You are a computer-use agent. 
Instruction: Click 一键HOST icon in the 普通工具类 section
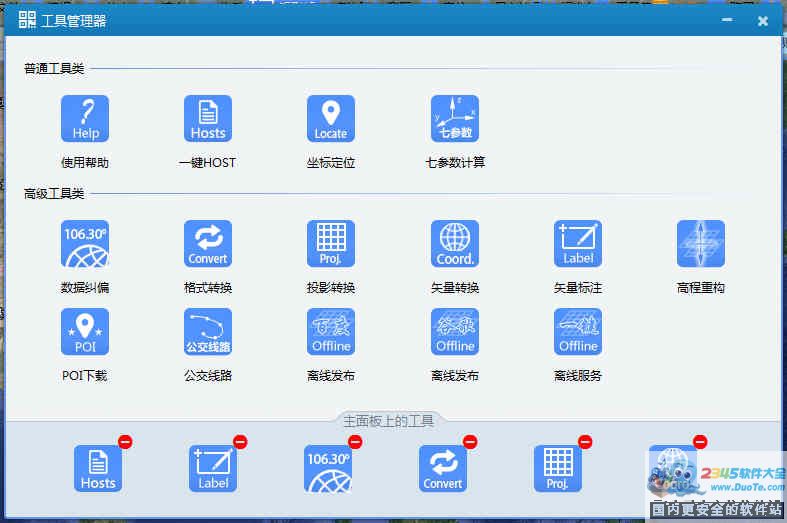208,119
